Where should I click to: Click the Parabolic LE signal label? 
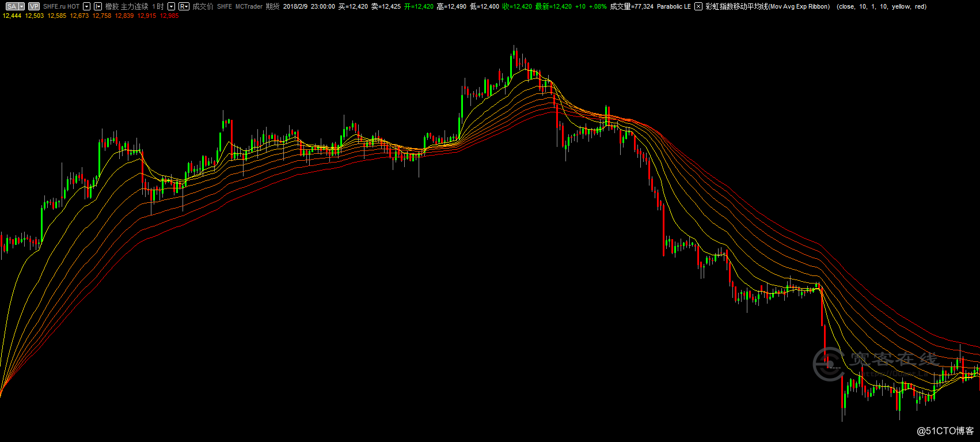pos(674,6)
